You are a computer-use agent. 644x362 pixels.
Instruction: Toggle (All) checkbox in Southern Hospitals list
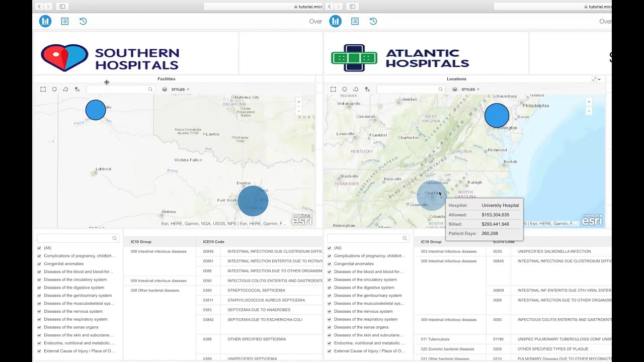pyautogui.click(x=39, y=248)
